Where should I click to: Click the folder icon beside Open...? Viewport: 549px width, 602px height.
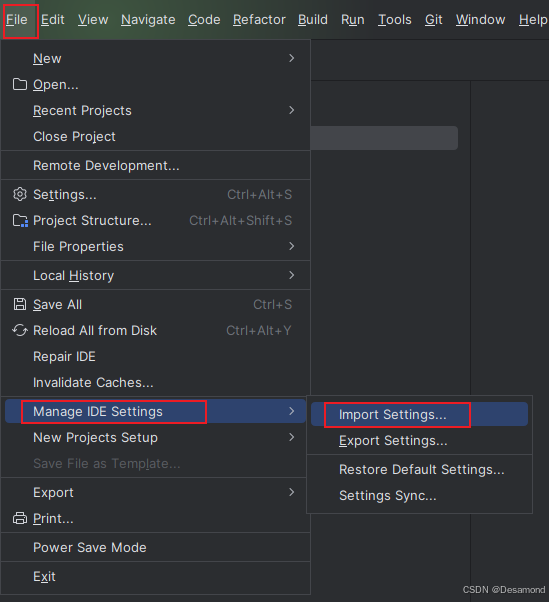pyautogui.click(x=20, y=84)
